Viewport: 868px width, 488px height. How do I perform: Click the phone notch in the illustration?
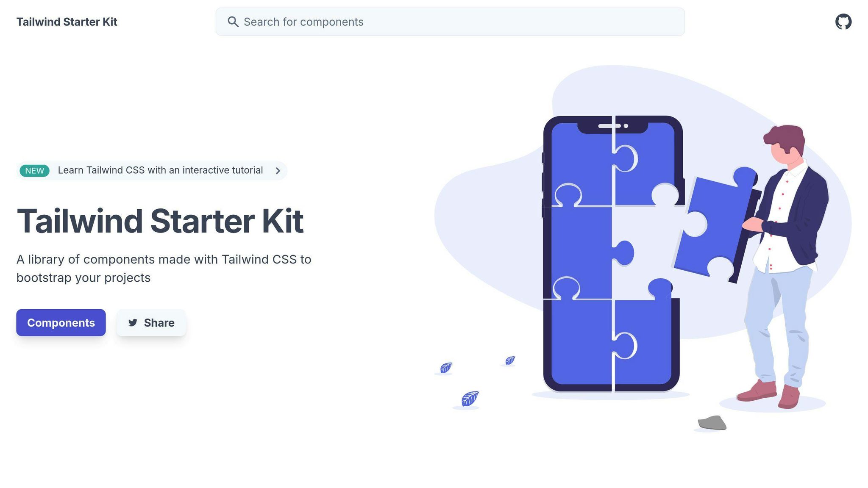tap(612, 126)
